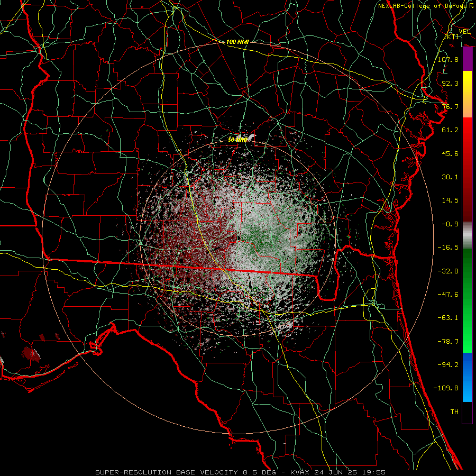This screenshot has width=476, height=476.
Task: Click the 50 NMI range ring label
Action: pos(237,140)
